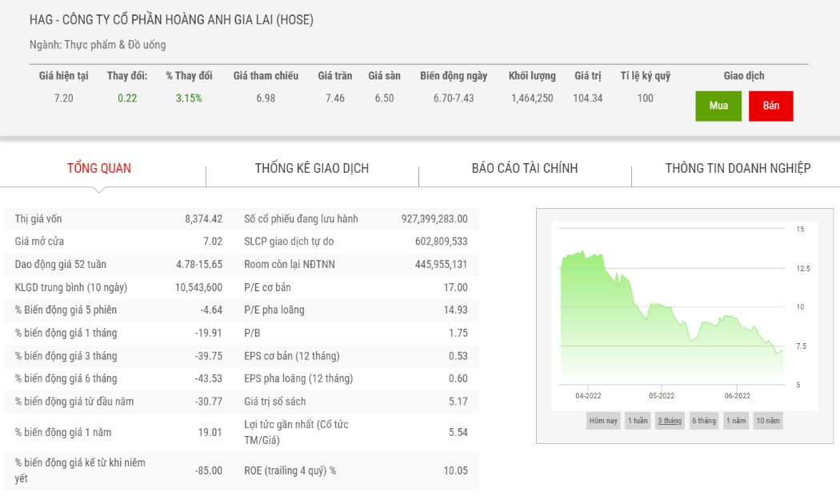
Task: Click the percent change value 3.15%
Action: click(x=189, y=98)
